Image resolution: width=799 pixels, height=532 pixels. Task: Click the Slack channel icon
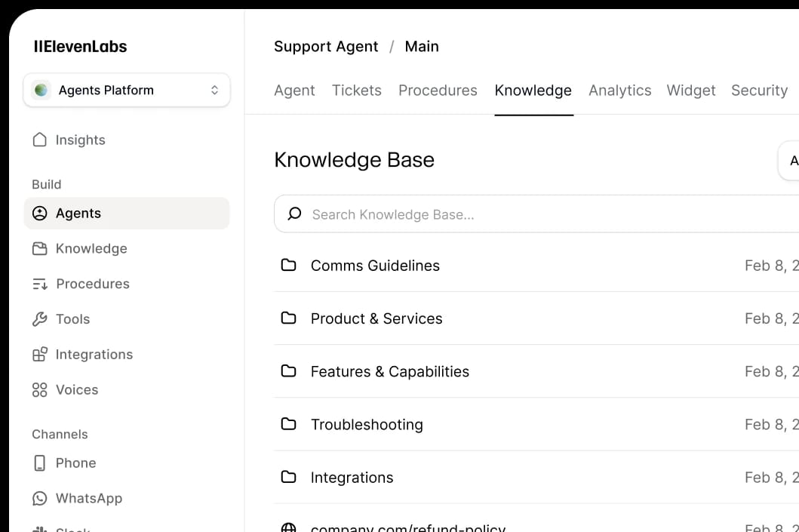40,528
